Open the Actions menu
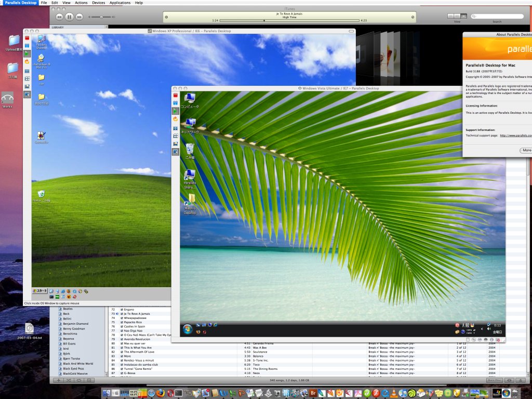 pyautogui.click(x=81, y=3)
